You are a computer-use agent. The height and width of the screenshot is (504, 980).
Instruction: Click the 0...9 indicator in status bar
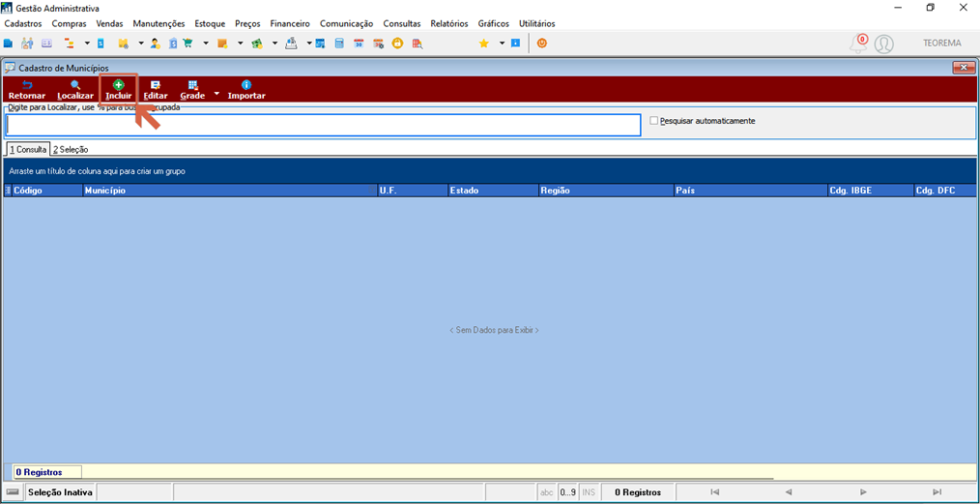tap(567, 492)
